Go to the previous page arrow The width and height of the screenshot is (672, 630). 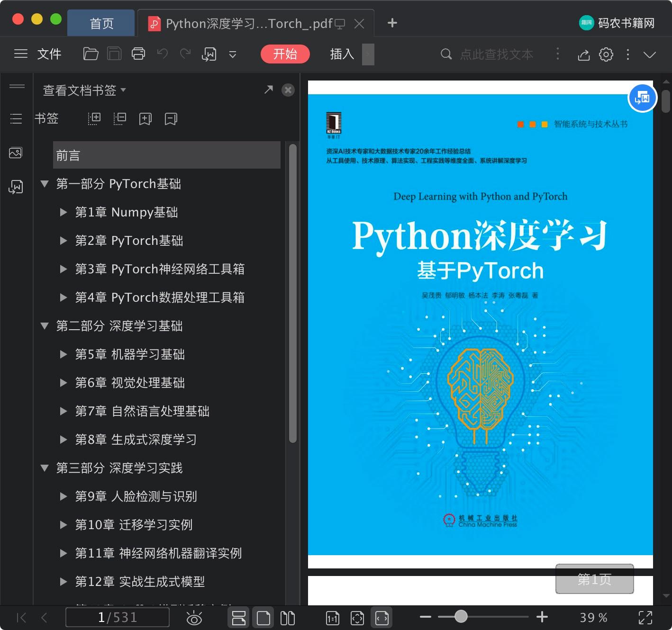coord(44,618)
